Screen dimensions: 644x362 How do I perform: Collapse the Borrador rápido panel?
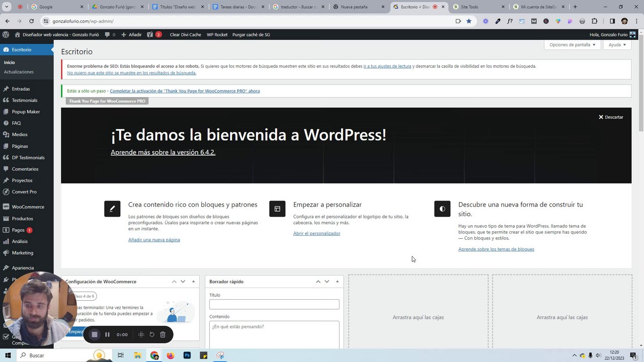point(337,282)
